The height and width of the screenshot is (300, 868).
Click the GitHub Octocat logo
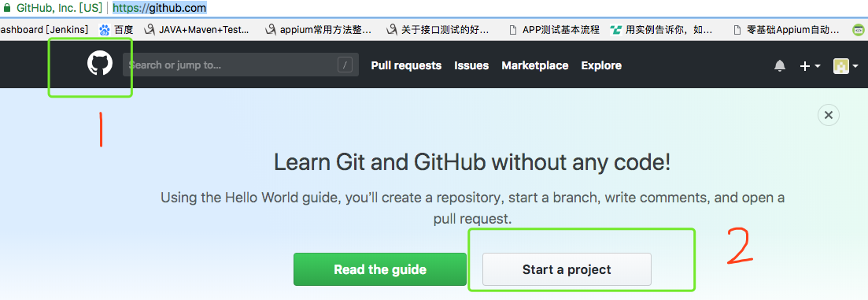pyautogui.click(x=100, y=64)
